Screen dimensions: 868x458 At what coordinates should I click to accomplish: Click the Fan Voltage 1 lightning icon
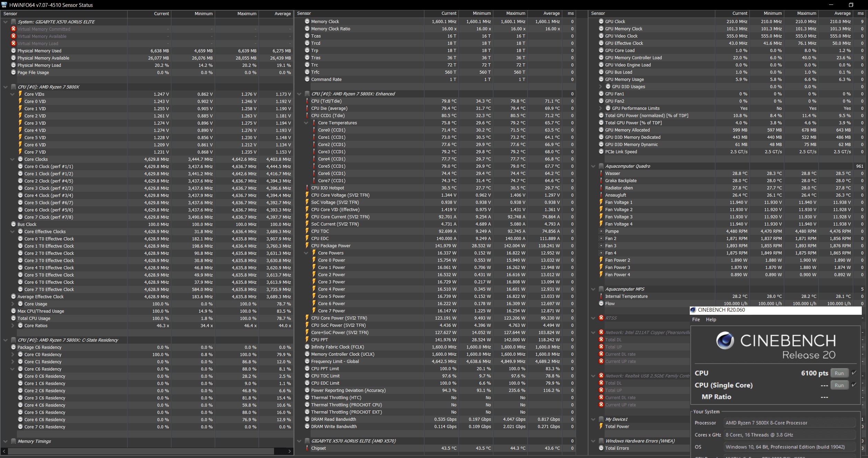tap(601, 202)
